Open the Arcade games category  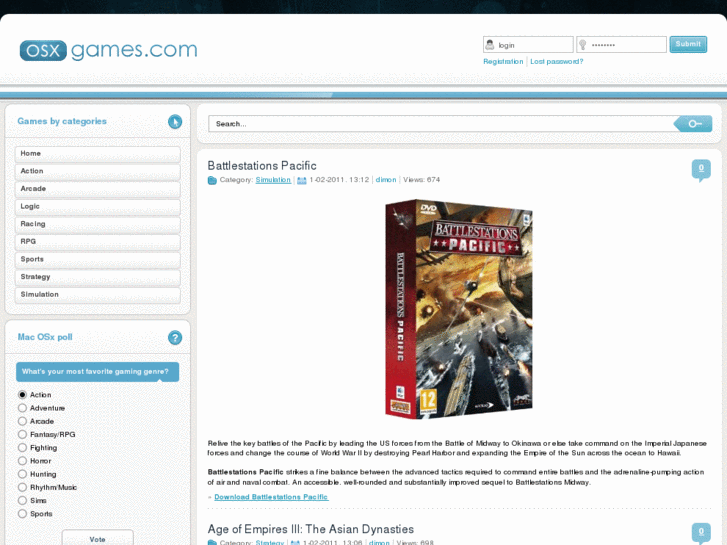click(x=97, y=189)
